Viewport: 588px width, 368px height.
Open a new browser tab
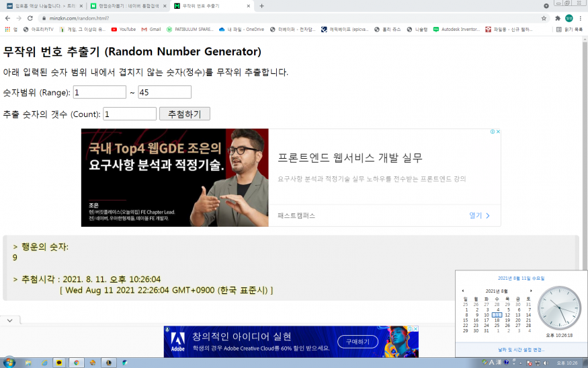(x=261, y=6)
